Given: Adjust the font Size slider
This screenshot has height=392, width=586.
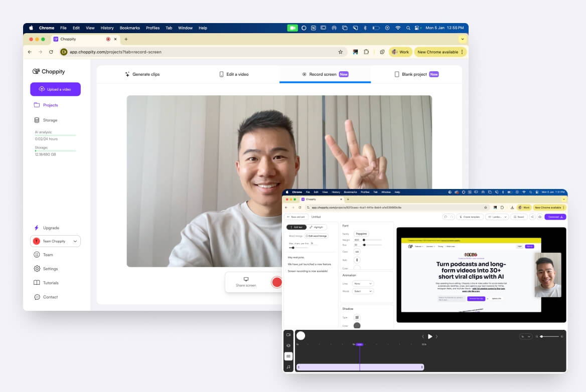Looking at the screenshot, I should tap(372, 245).
